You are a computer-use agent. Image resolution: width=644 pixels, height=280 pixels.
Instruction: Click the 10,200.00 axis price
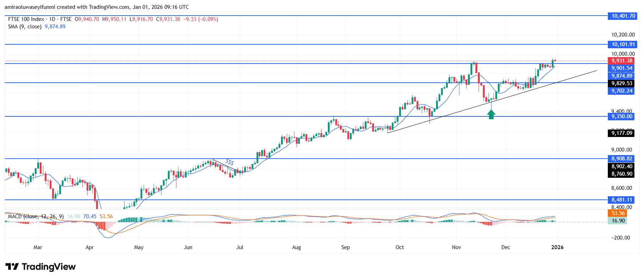(x=623, y=35)
